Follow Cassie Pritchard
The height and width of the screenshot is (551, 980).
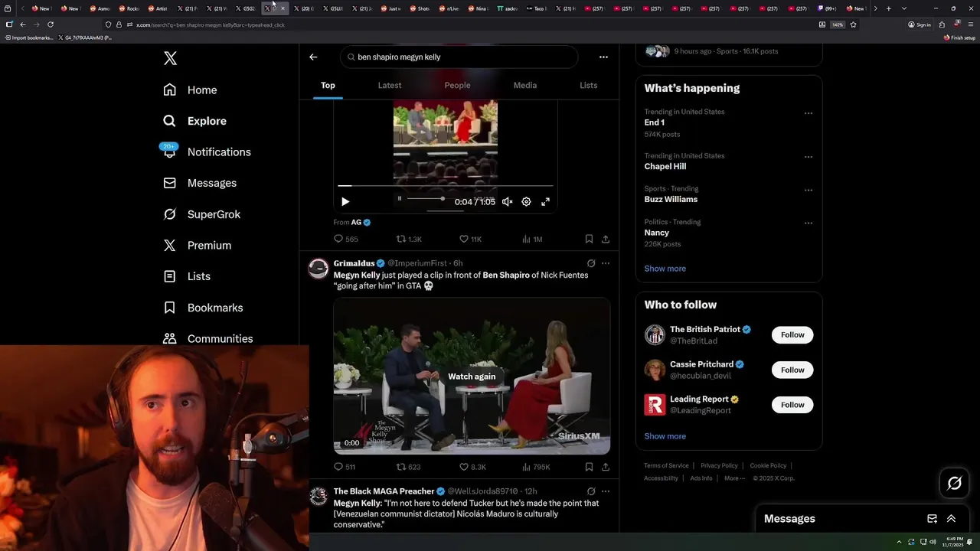pyautogui.click(x=792, y=370)
